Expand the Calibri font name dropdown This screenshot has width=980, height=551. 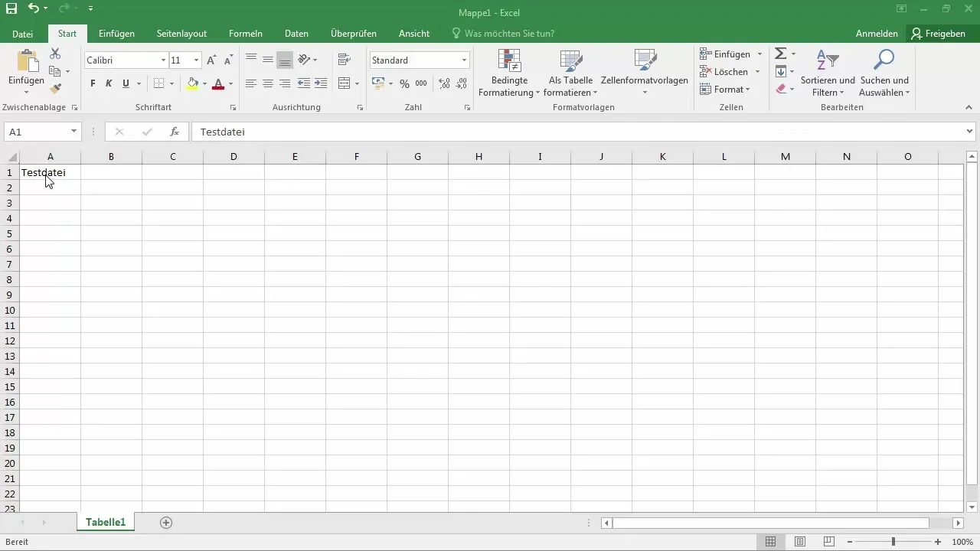tap(163, 60)
